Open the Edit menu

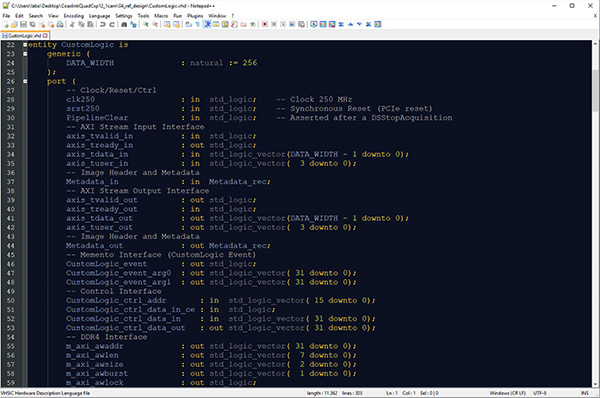pyautogui.click(x=19, y=16)
